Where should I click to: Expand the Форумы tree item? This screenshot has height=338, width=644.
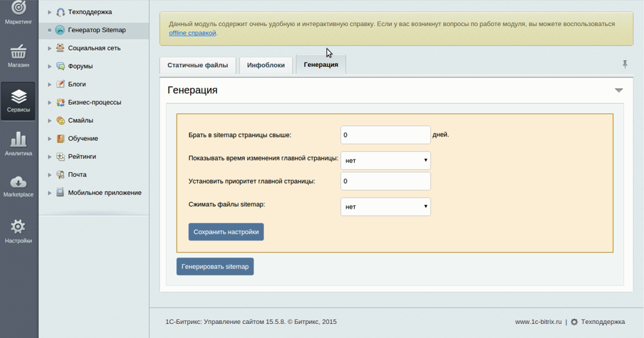49,66
